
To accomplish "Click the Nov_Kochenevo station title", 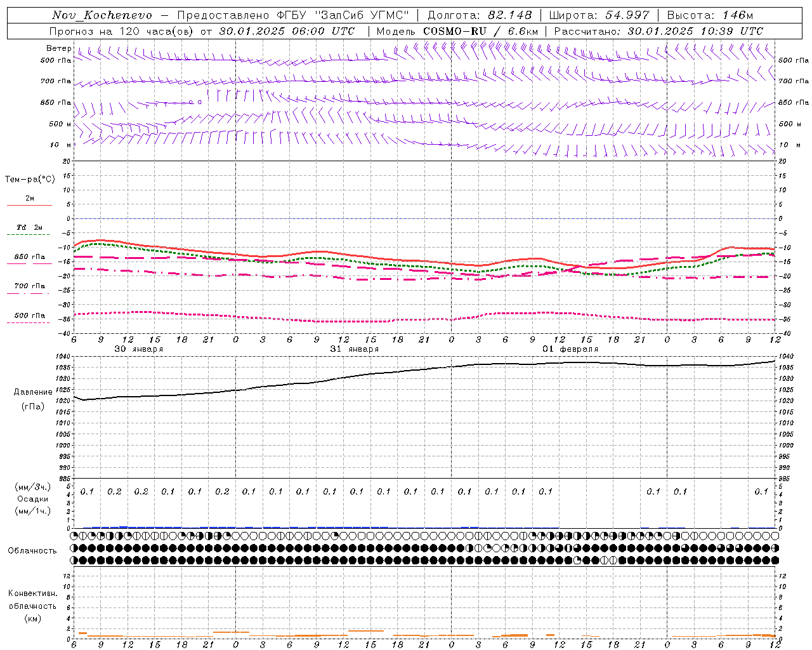I will pos(102,15).
